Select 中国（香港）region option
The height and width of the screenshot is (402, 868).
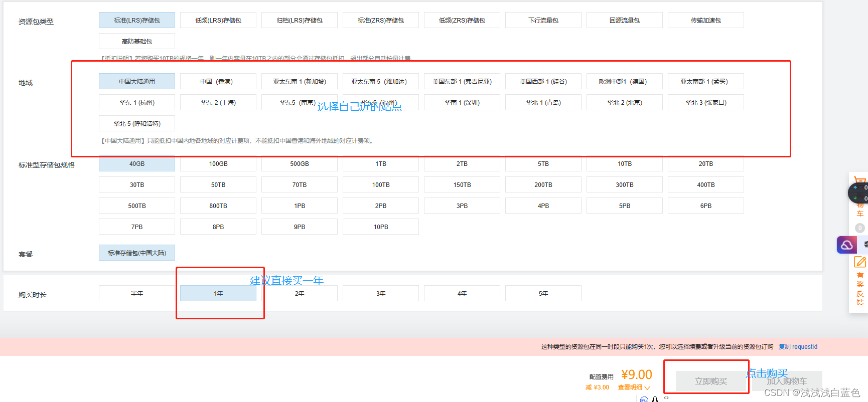[x=218, y=82]
